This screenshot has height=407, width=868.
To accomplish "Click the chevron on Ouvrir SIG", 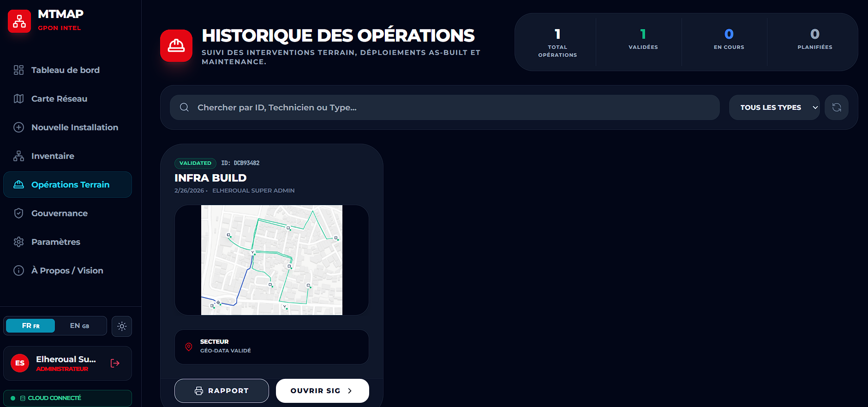I will [350, 391].
